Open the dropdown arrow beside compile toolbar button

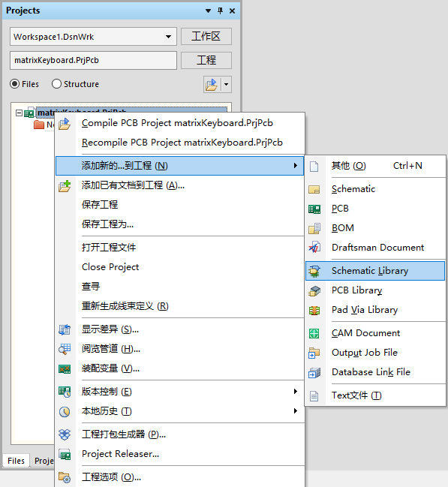click(227, 84)
